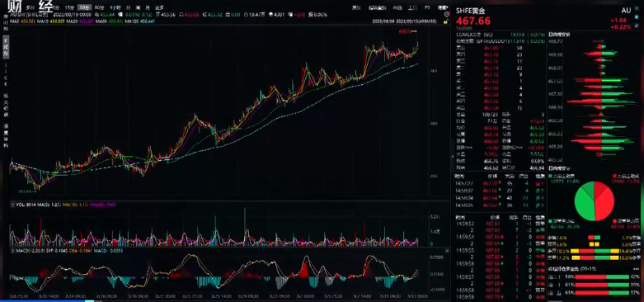Toggle the 日内成交价 distribution checkbox
The width and height of the screenshot is (644, 302).
click(x=550, y=34)
